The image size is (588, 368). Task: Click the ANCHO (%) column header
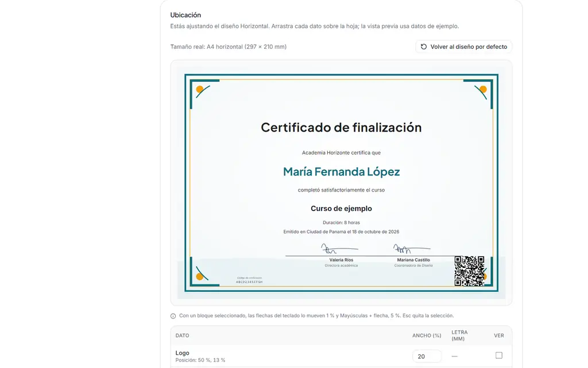tap(427, 335)
